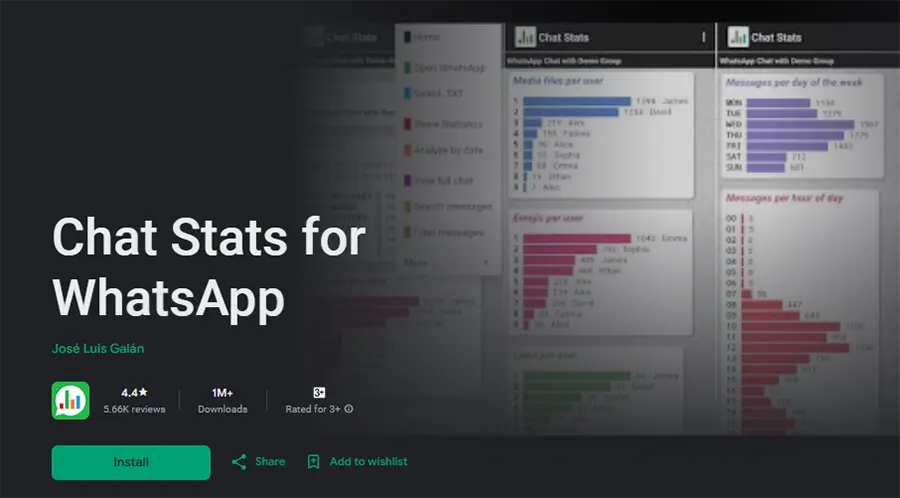Click Chat Stats logo in right preview header
The width and height of the screenshot is (900, 498).
coord(738,37)
